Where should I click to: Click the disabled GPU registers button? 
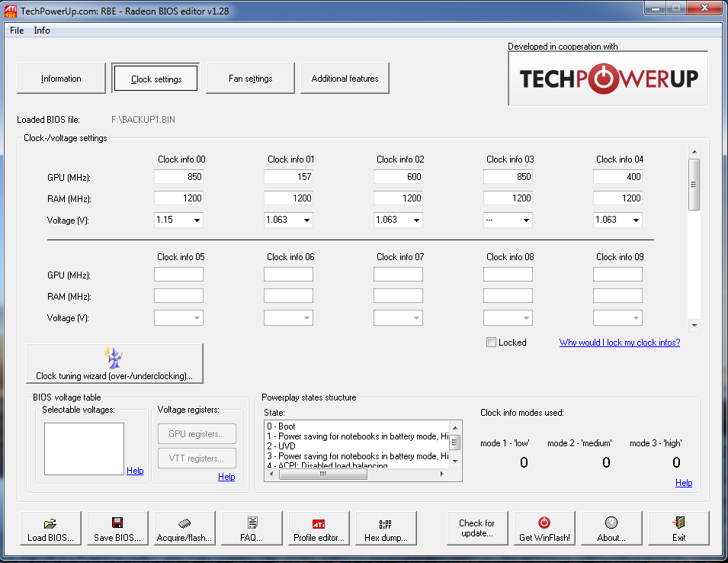[x=197, y=434]
